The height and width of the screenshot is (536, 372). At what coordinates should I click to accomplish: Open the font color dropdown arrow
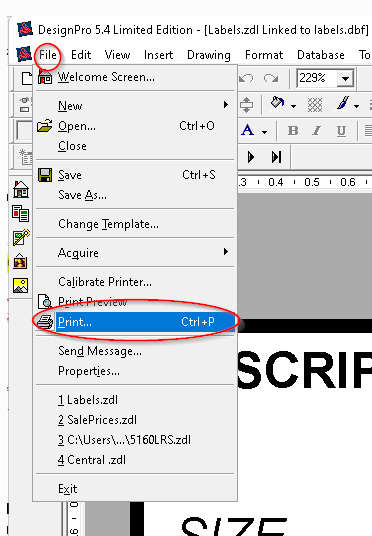point(264,132)
